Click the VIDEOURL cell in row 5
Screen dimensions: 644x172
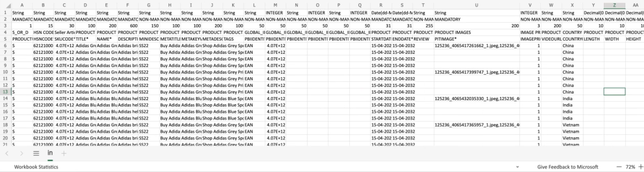point(551,39)
